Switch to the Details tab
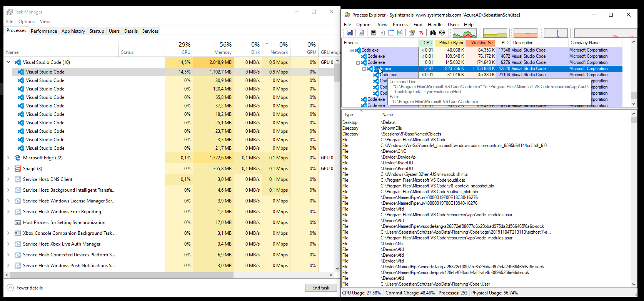This screenshot has height=301, width=644. pyautogui.click(x=131, y=31)
